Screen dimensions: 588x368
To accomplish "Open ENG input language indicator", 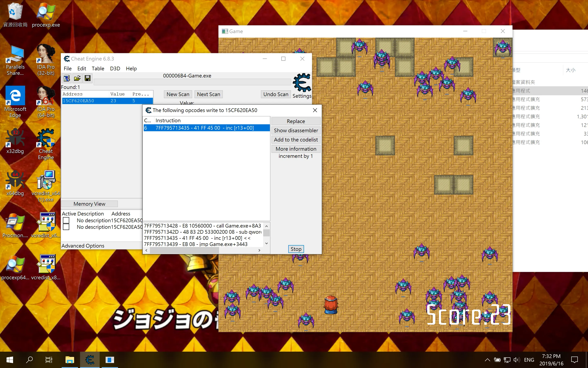I will [x=529, y=360].
